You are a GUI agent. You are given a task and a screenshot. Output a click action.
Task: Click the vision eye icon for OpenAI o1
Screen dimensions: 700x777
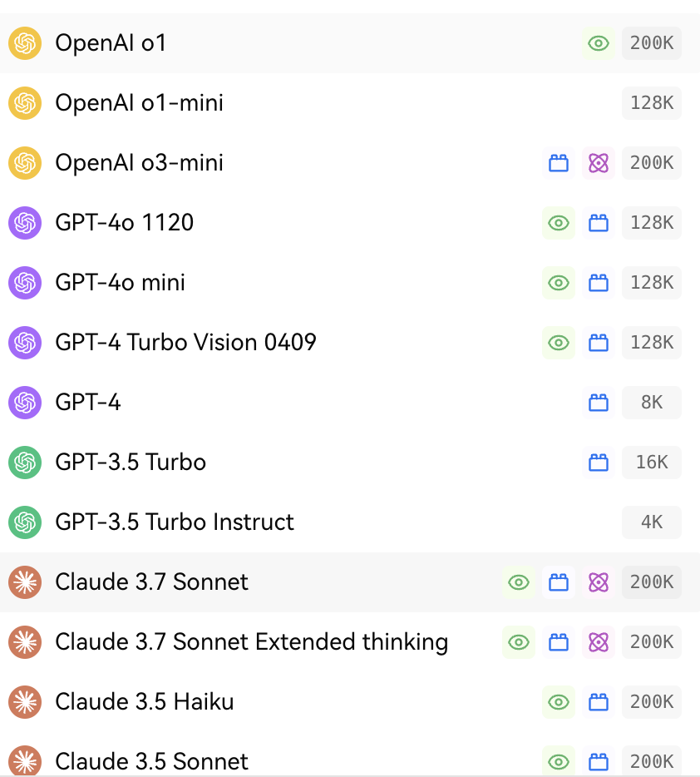coord(598,43)
